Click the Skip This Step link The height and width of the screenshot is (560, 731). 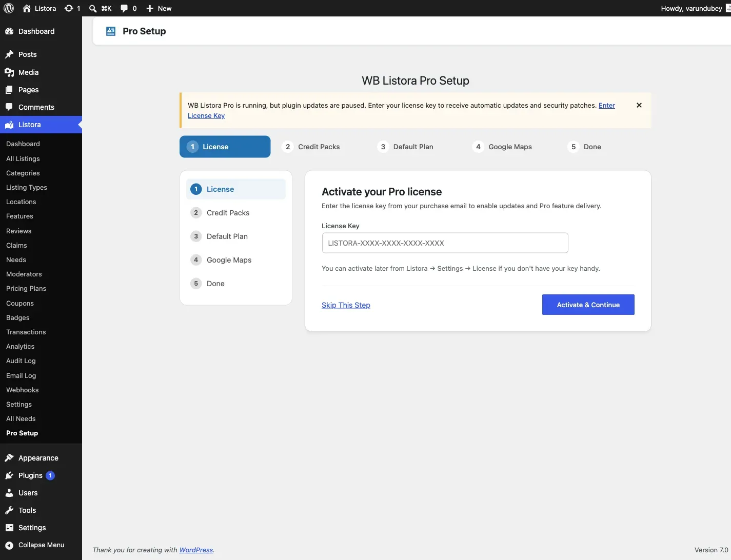tap(346, 305)
